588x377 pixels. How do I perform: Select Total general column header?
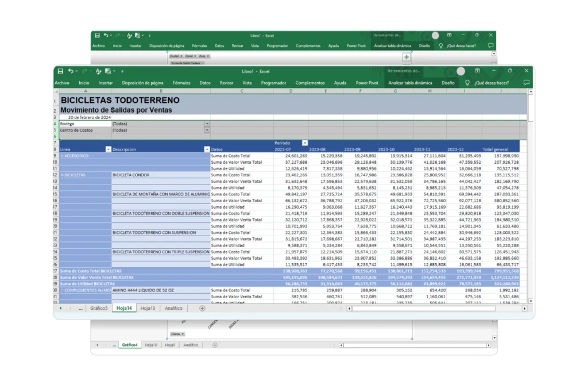(501, 149)
